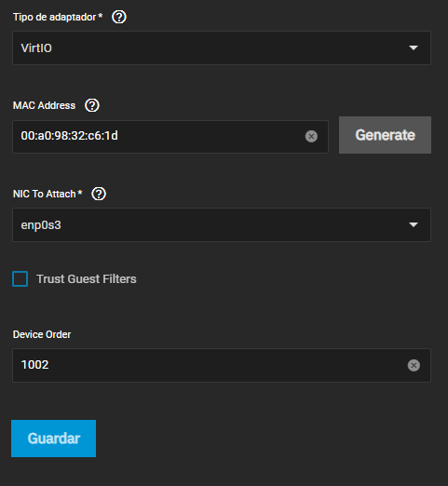Click the Trust Guest Filters label text
Viewport: 448px width, 486px height.
(87, 279)
